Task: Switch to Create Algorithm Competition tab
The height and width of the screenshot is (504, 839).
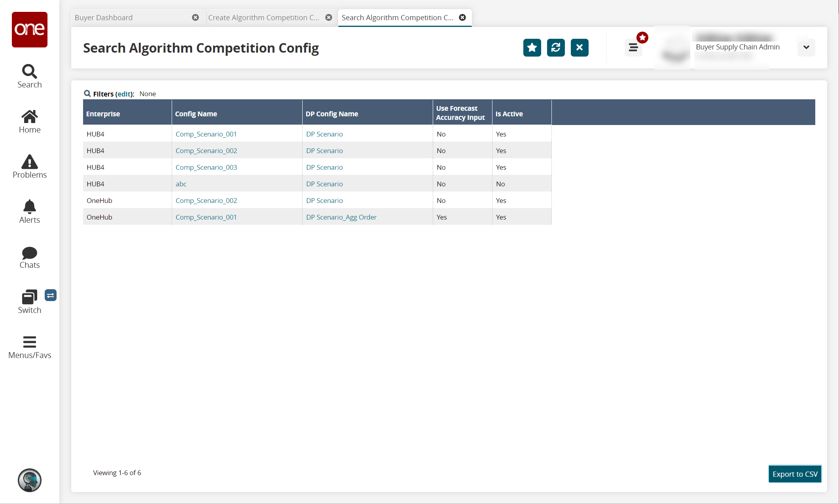Action: (x=263, y=18)
